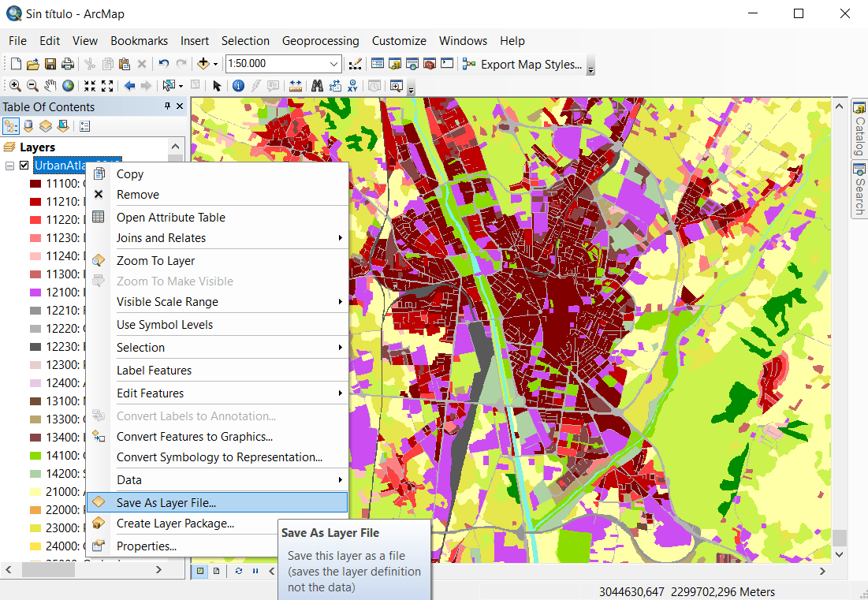Click the 14100 green symbol swatch
868x600 pixels.
35,456
